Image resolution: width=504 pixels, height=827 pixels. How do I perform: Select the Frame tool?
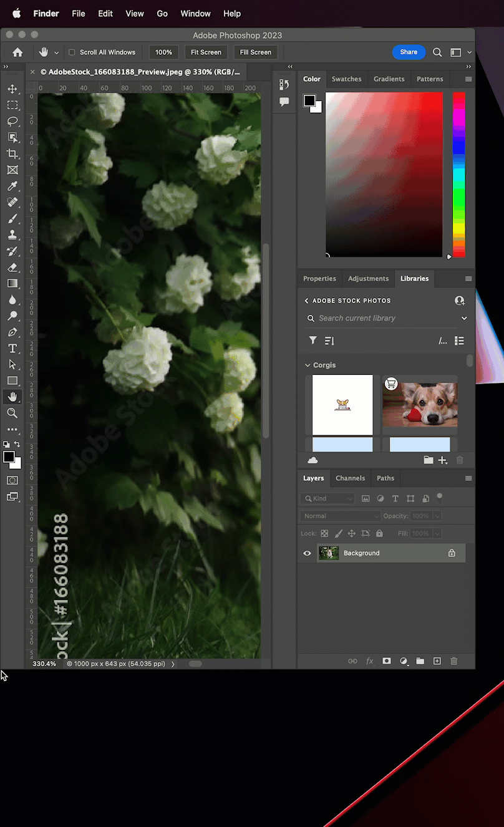tap(12, 170)
